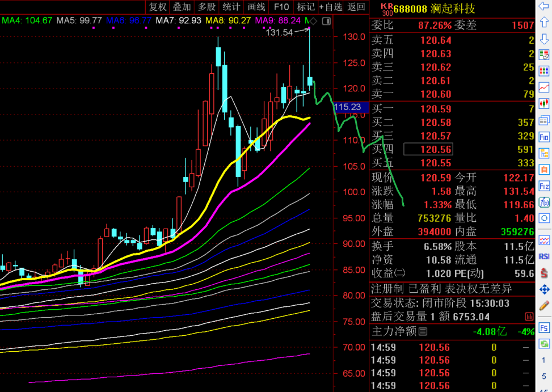Screen dimensions: 552x392
Task: Click the F12 trading icon
Action: 544,186
